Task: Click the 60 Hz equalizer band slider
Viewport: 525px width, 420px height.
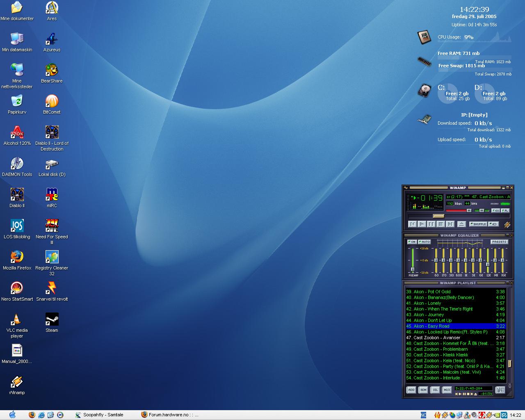Action: coord(436,260)
